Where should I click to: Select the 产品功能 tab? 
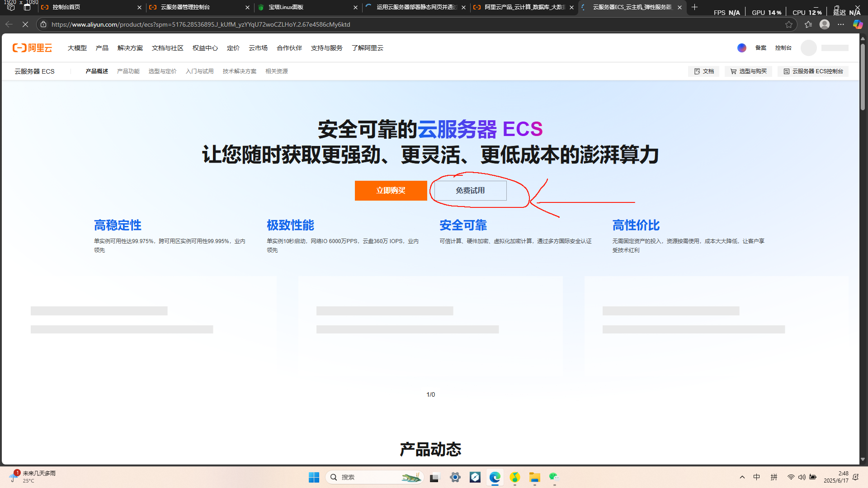pyautogui.click(x=128, y=71)
